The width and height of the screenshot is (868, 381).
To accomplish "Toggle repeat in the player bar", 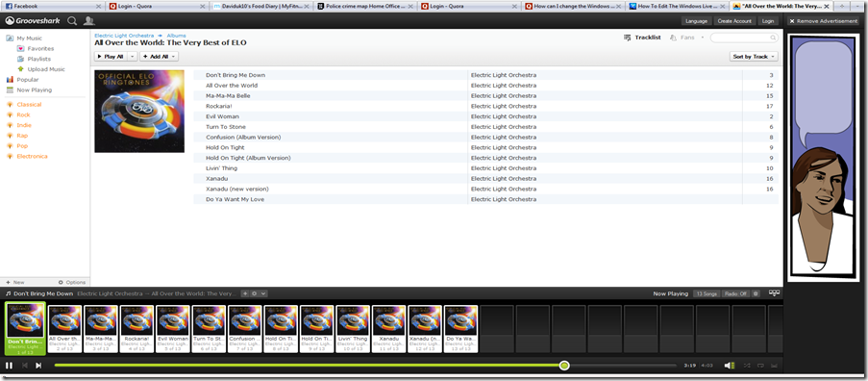I will click(x=760, y=366).
